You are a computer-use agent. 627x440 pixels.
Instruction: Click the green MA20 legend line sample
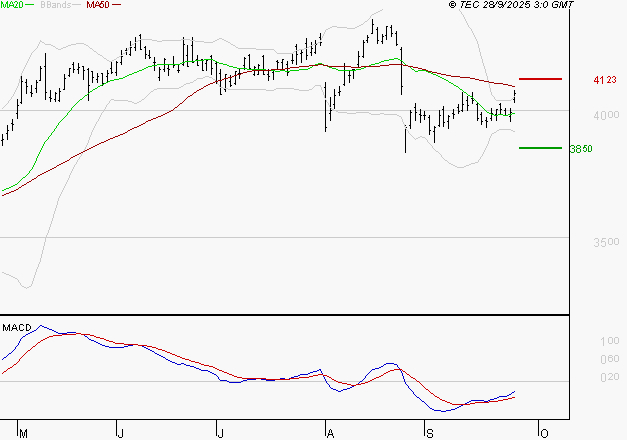pyautogui.click(x=30, y=5)
